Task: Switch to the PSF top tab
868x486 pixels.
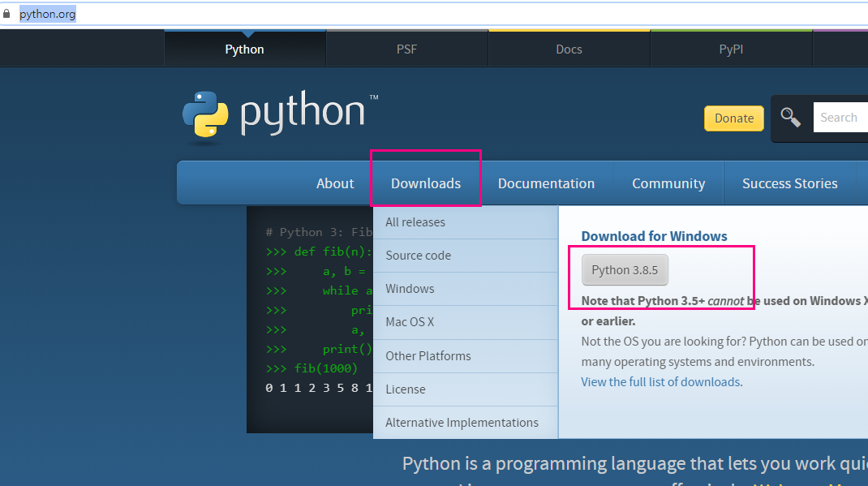Action: pos(407,49)
